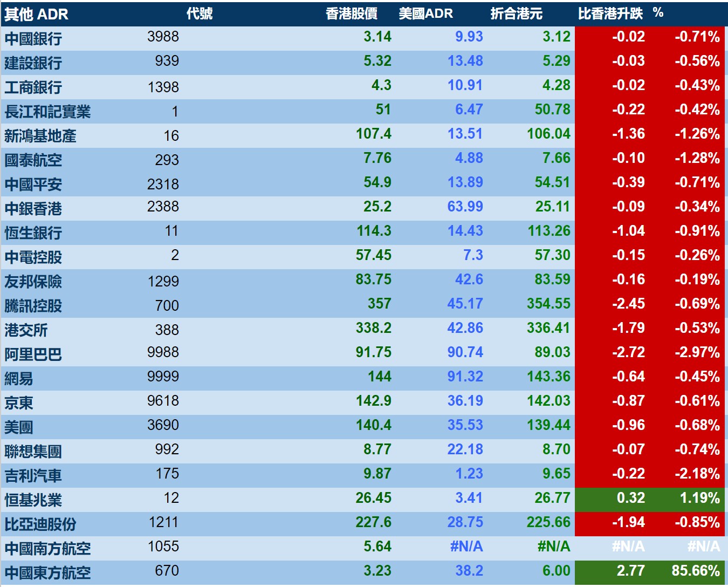Select the 85.66% green cell
The image size is (728, 587).
(x=696, y=571)
